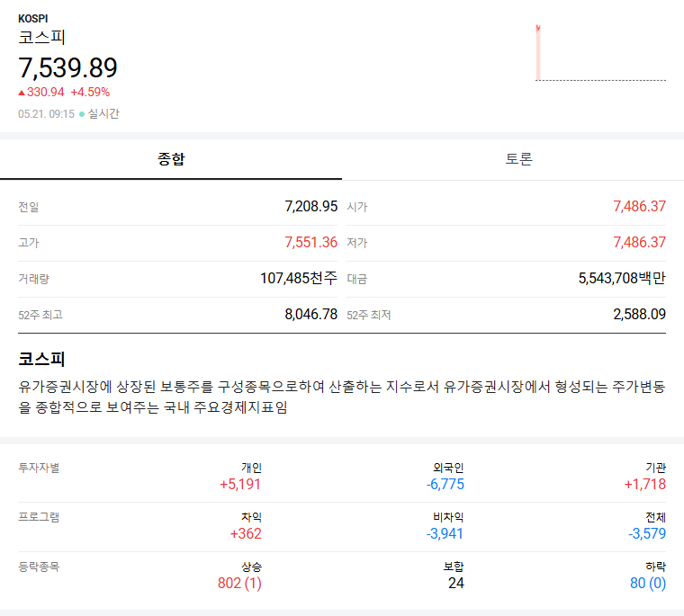Open the KOSPI mini intraday chart
This screenshot has width=684, height=616.
(x=600, y=53)
